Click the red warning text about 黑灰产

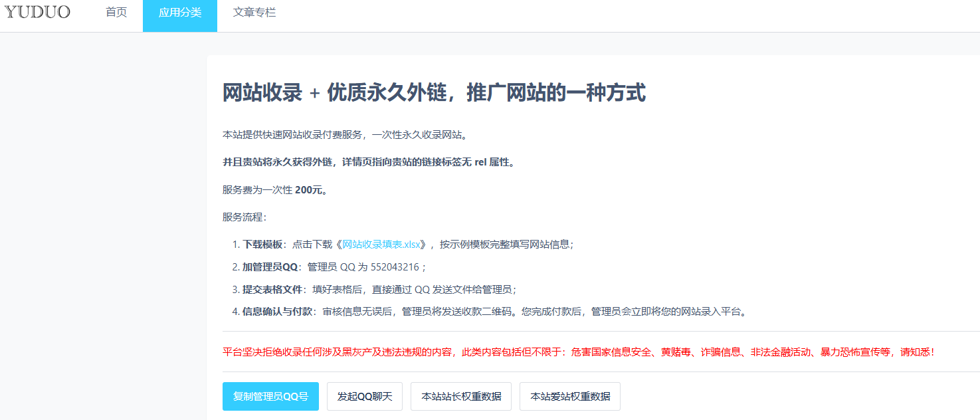579,352
